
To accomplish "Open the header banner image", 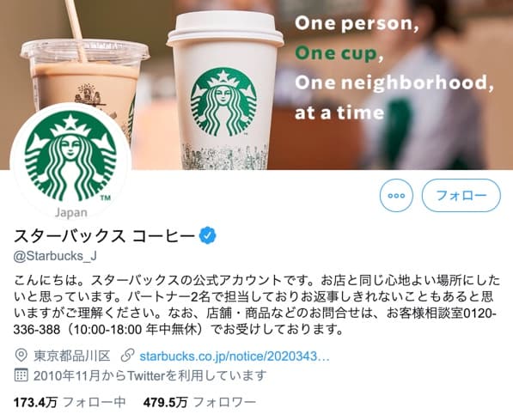I will click(x=256, y=85).
